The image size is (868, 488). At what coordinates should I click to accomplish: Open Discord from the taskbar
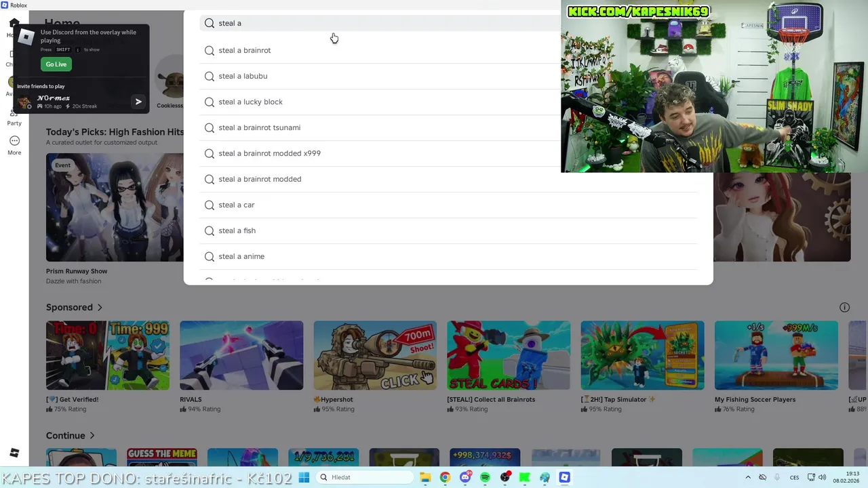[465, 477]
